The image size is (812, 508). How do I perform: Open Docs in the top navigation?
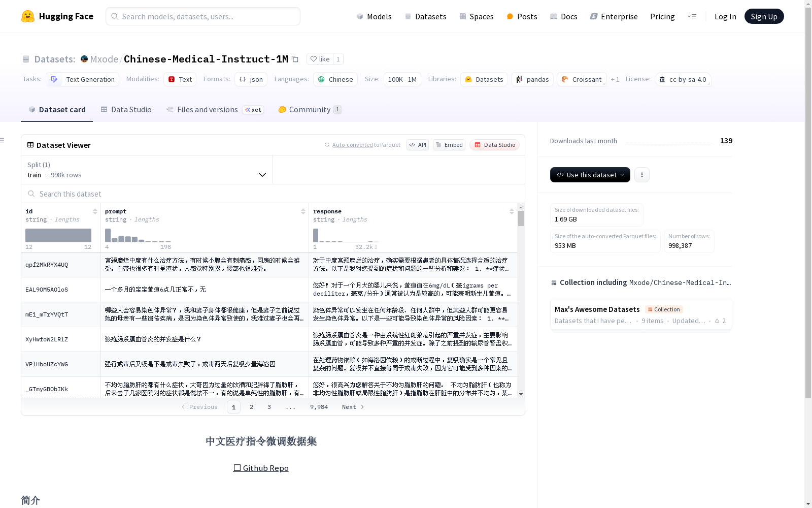click(564, 16)
